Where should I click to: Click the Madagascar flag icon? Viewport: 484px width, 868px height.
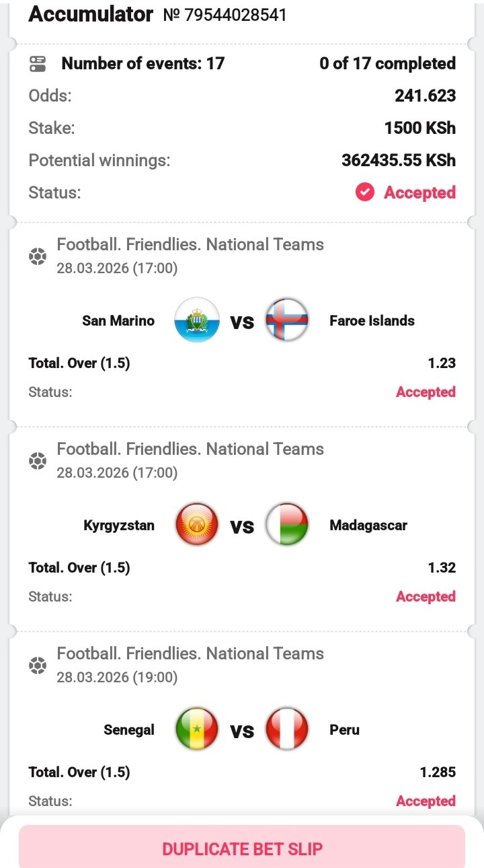coord(287,526)
